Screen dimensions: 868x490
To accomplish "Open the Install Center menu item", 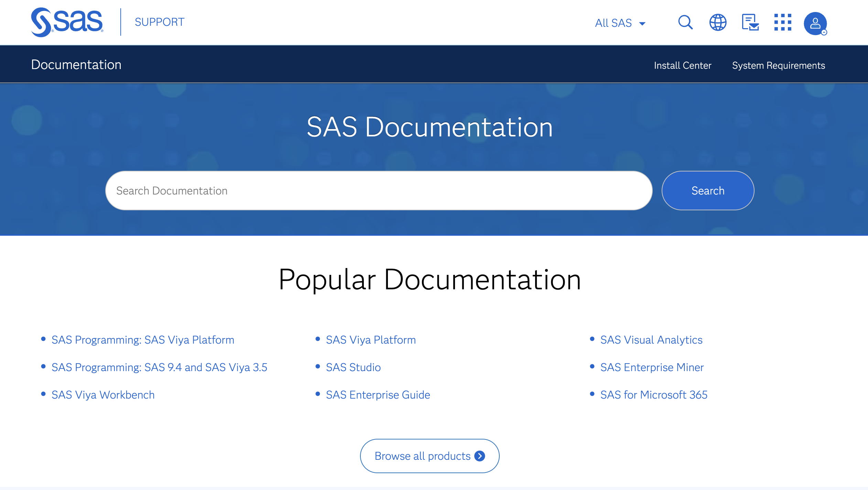I will click(682, 65).
